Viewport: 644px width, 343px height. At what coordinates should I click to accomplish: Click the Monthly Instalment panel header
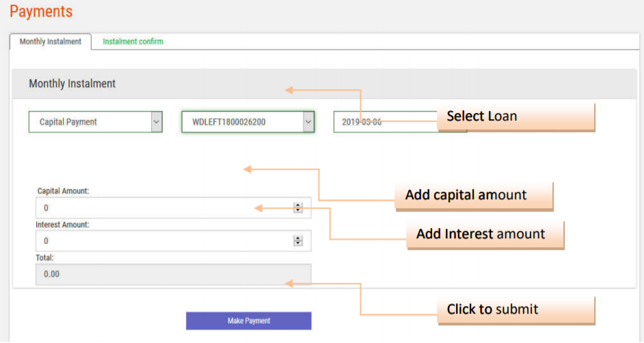[x=72, y=84]
